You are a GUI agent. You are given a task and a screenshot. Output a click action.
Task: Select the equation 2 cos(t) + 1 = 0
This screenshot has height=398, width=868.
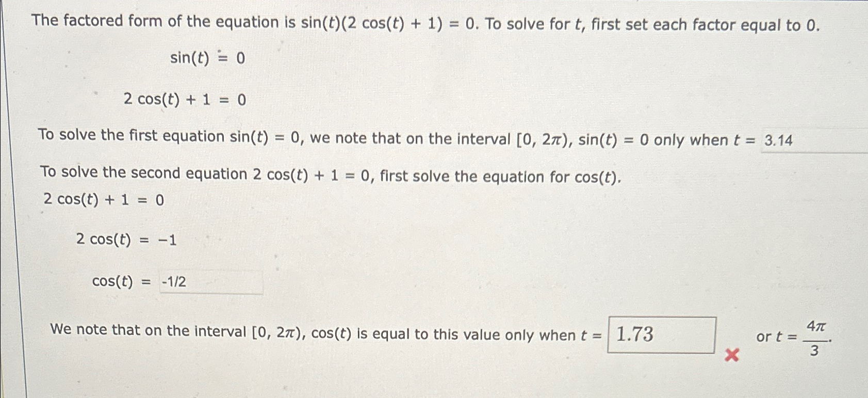(x=185, y=99)
